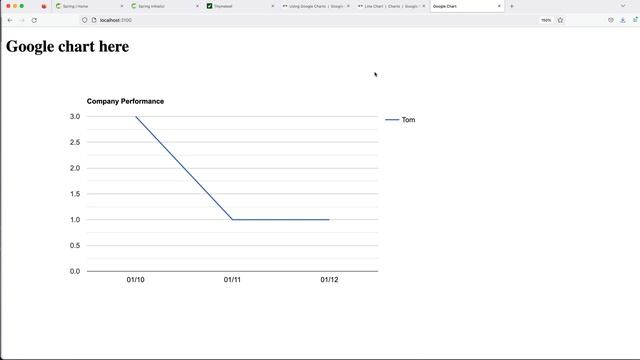Close the active Google Chart tab
This screenshot has width=640, height=360.
(499, 6)
